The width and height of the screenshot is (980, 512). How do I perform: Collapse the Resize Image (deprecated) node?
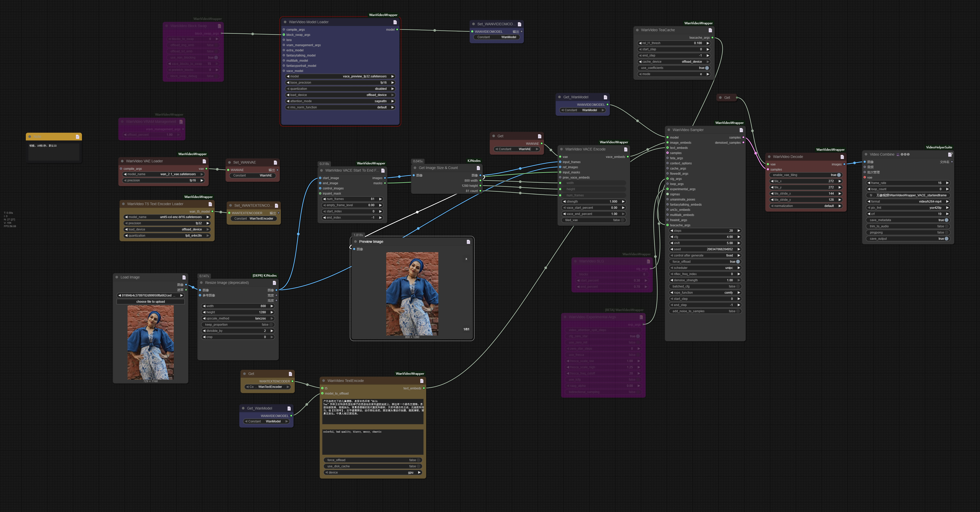(202, 283)
